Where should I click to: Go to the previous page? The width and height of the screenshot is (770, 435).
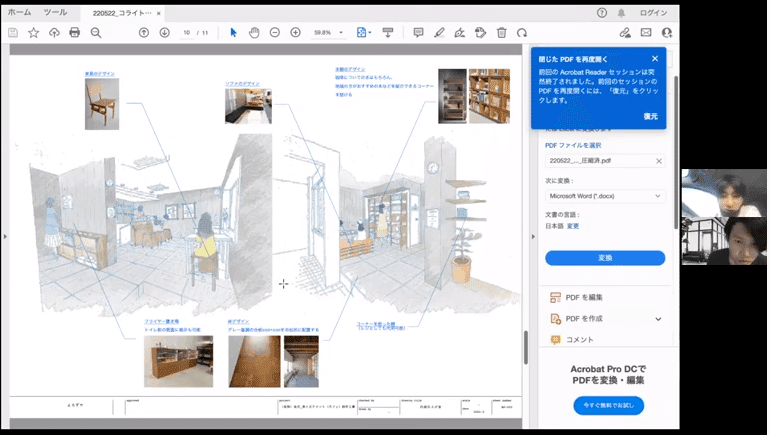pyautogui.click(x=143, y=33)
